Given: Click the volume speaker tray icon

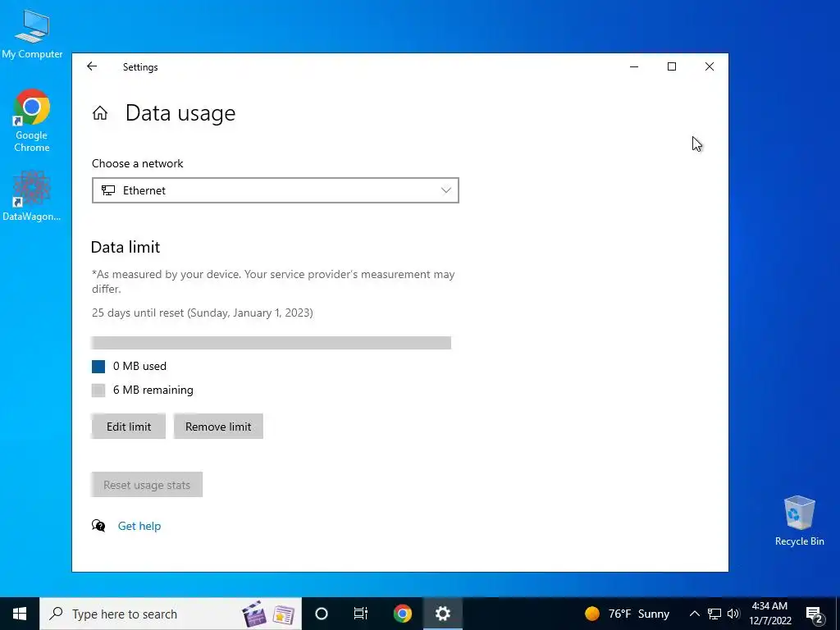Looking at the screenshot, I should (733, 614).
